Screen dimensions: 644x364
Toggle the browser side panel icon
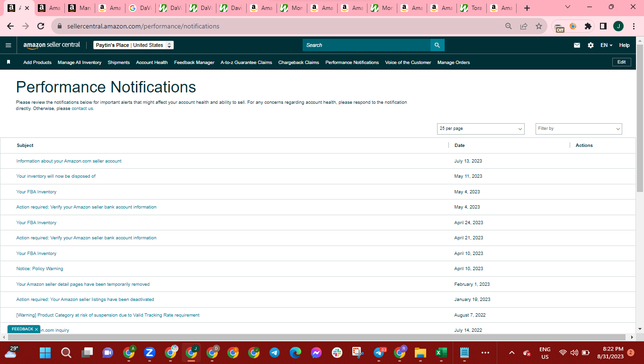[603, 26]
